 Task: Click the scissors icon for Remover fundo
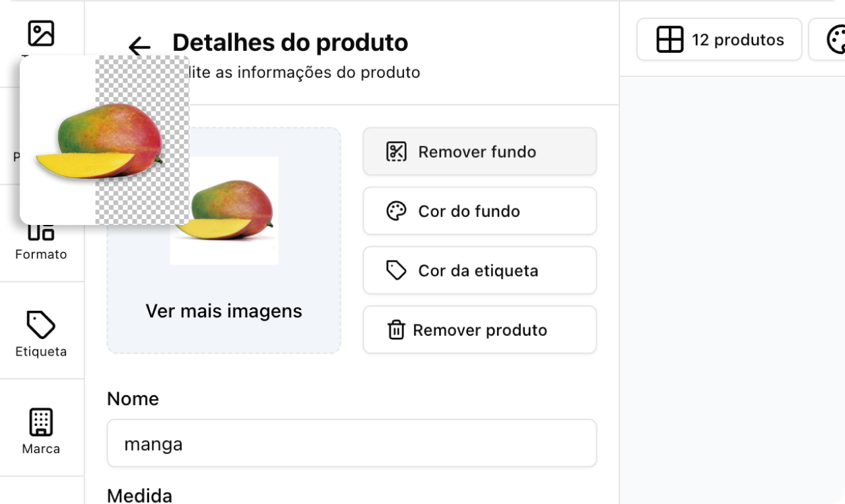(x=396, y=152)
